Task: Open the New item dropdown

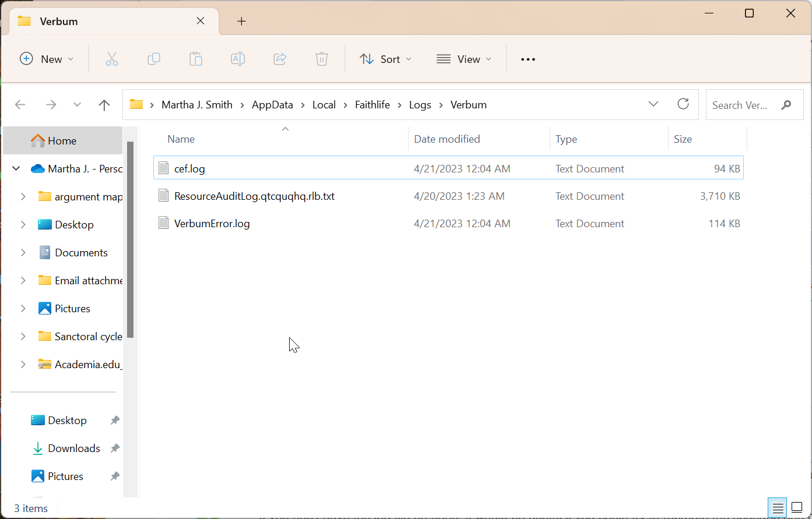Action: [x=47, y=59]
